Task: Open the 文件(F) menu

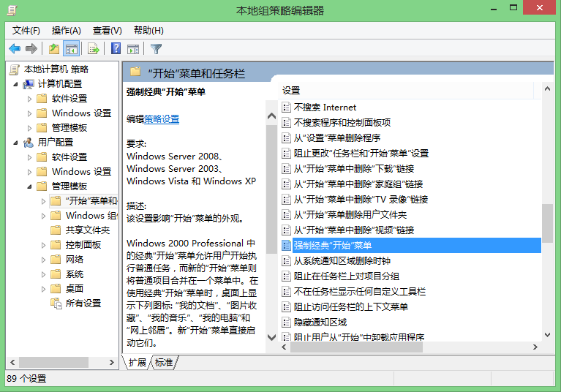Action: pos(26,30)
